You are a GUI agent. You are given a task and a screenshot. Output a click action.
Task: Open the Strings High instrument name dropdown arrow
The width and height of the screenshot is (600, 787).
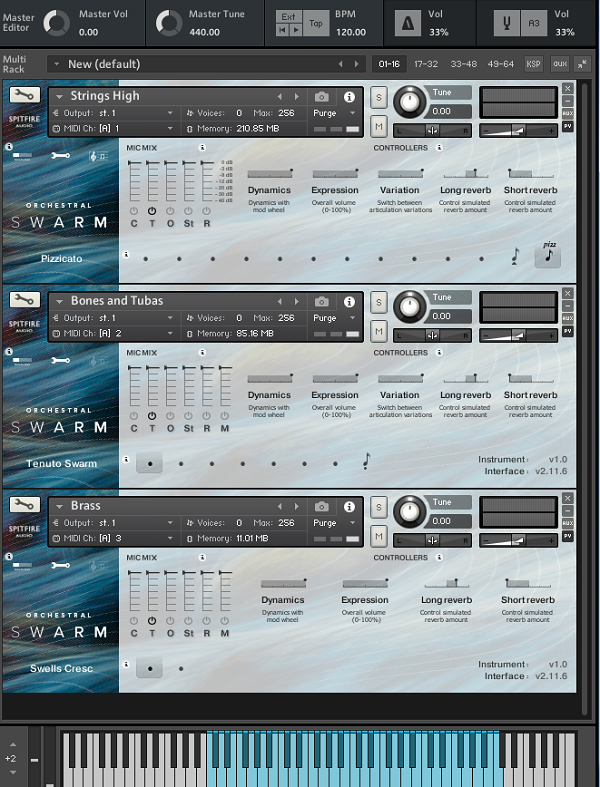[59, 96]
